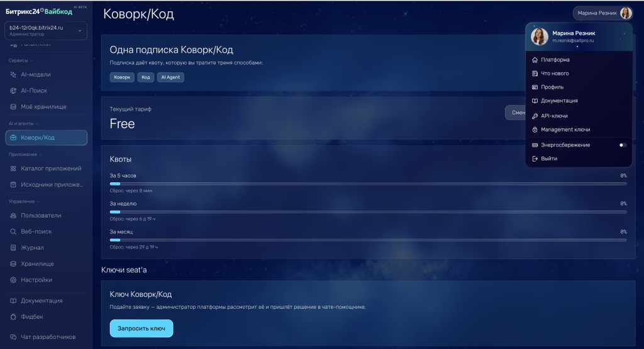Image resolution: width=644 pixels, height=349 pixels.
Task: Collapse the Управление sidebar section
Action: pyautogui.click(x=25, y=202)
